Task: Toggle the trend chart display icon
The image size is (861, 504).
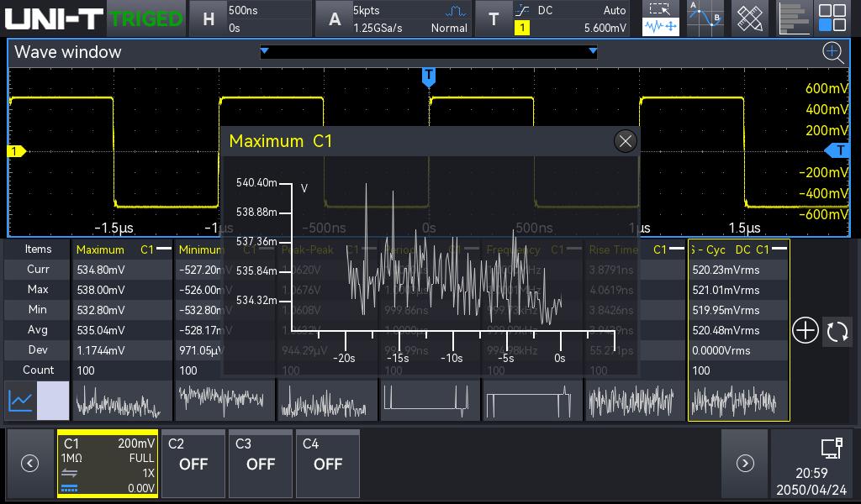Action: [22, 401]
